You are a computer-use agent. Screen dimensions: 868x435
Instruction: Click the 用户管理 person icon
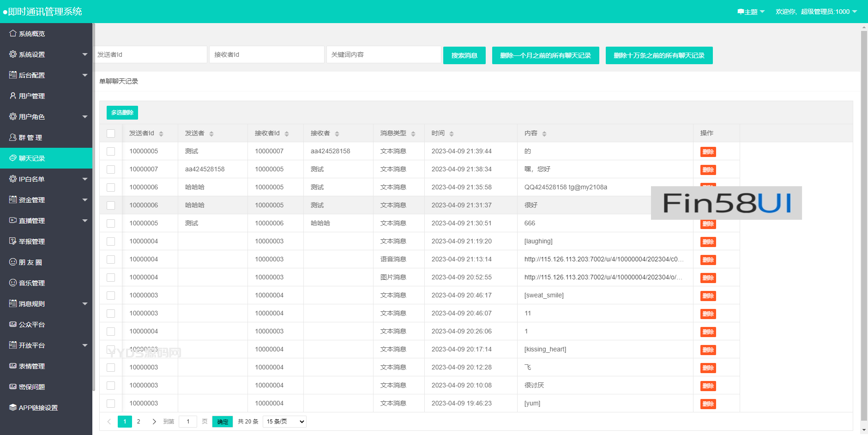coord(13,96)
